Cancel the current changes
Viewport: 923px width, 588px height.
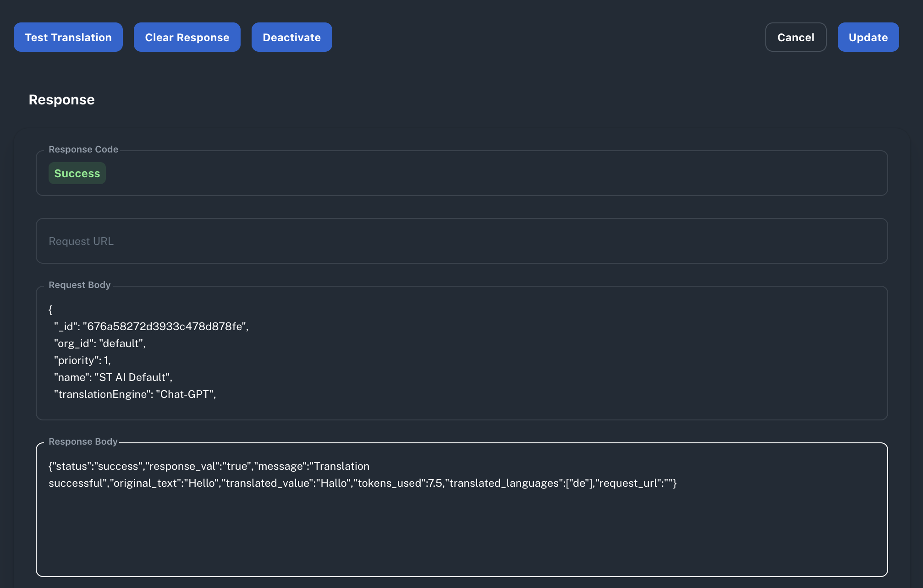coord(796,37)
